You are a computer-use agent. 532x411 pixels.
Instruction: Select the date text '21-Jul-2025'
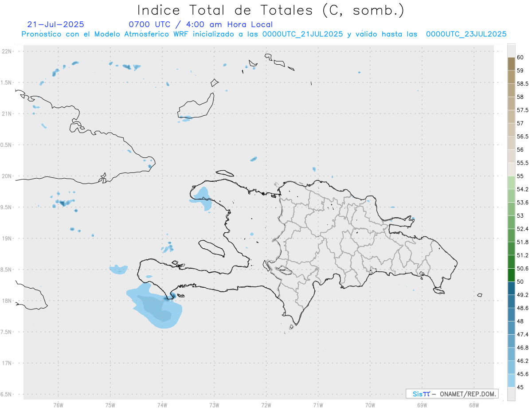tap(55, 24)
